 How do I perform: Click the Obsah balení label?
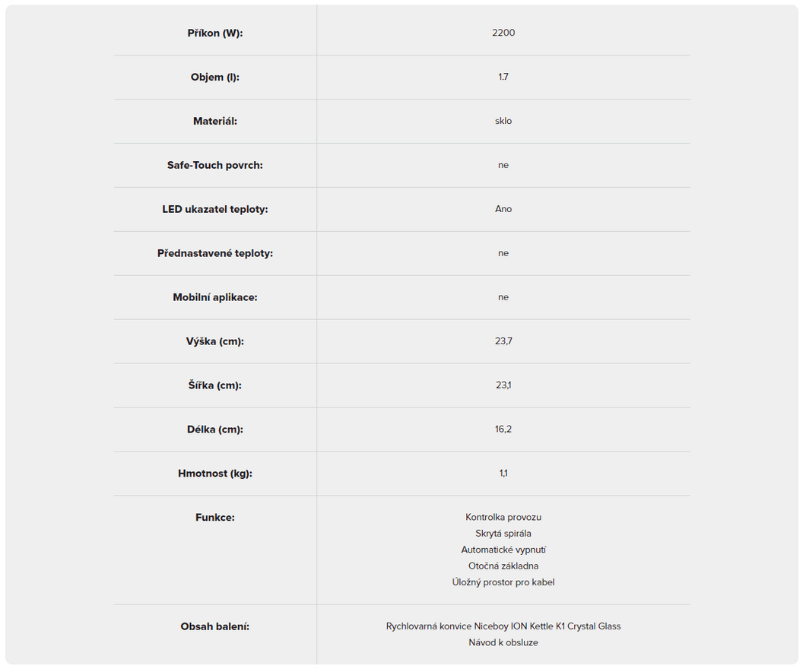[214, 627]
